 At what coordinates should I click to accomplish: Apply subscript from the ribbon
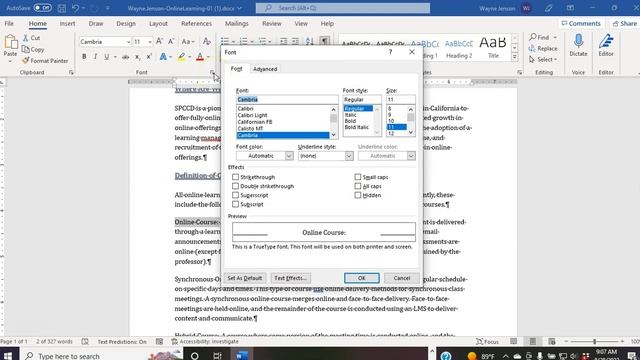138,57
